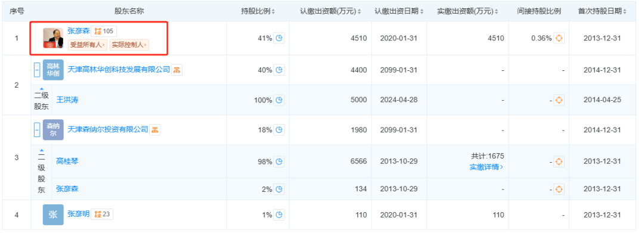Screen dimensions: 644x233
Task: Sort by 认缴出资额(万元) column
Action: 330,11
